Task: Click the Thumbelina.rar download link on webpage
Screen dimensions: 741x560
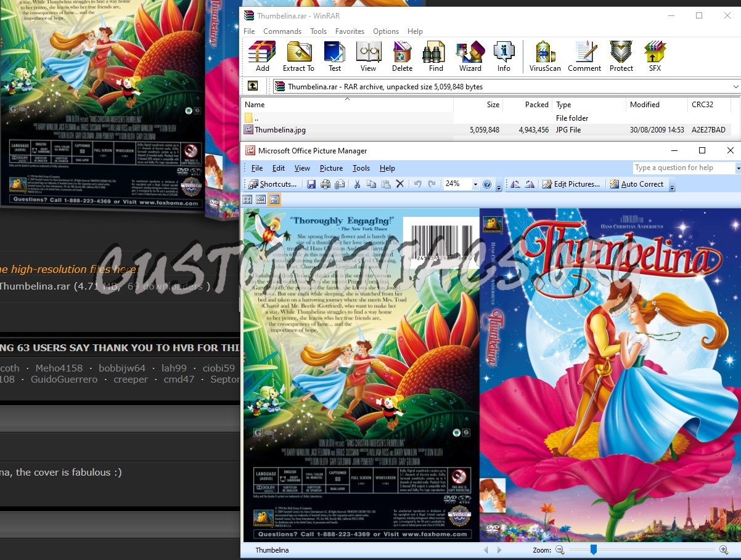Action: [x=35, y=286]
